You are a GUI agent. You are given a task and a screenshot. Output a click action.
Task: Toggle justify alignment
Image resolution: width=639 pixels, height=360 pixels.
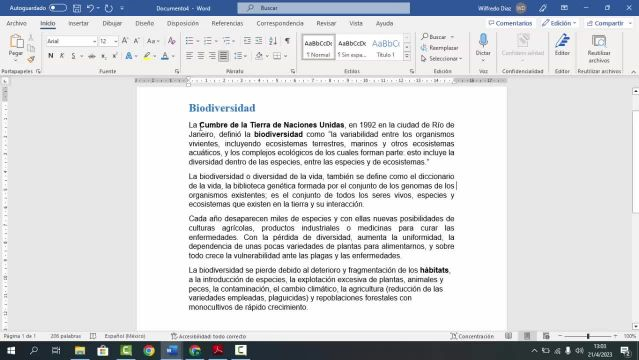coord(223,56)
